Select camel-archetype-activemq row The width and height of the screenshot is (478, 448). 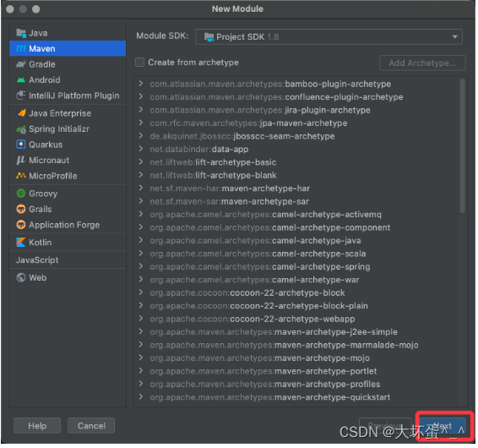click(296, 215)
